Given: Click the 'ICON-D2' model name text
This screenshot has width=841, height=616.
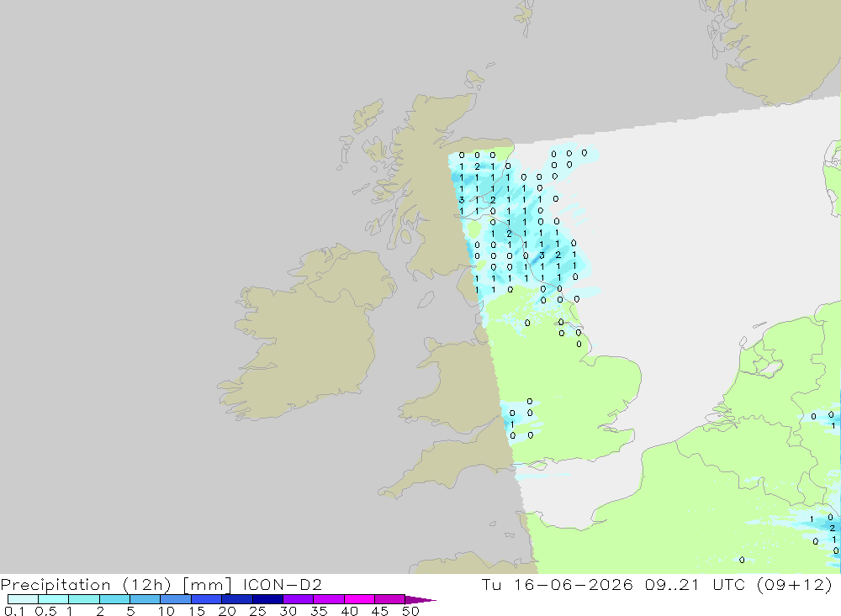Looking at the screenshot, I should click(x=282, y=584).
